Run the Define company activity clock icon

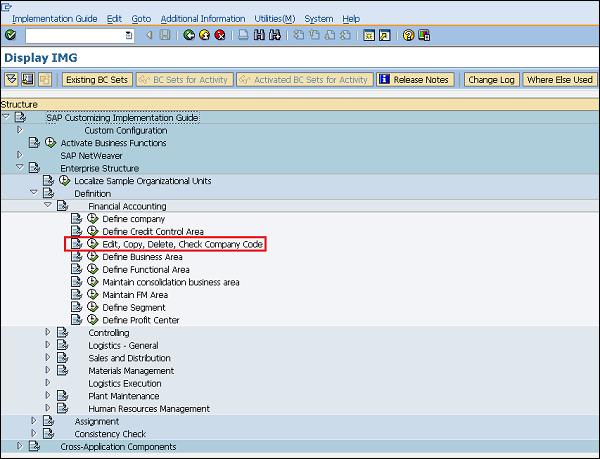click(93, 219)
